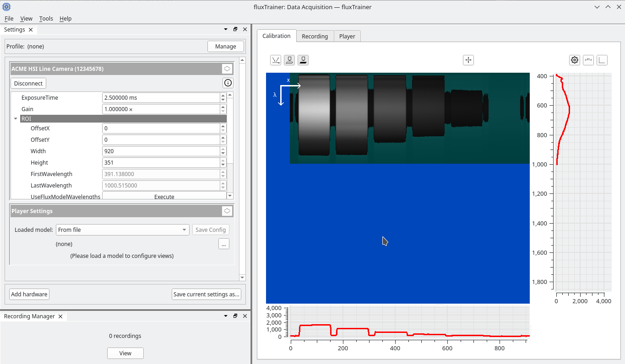
Task: Float the Recording Manager panel
Action: 235,316
